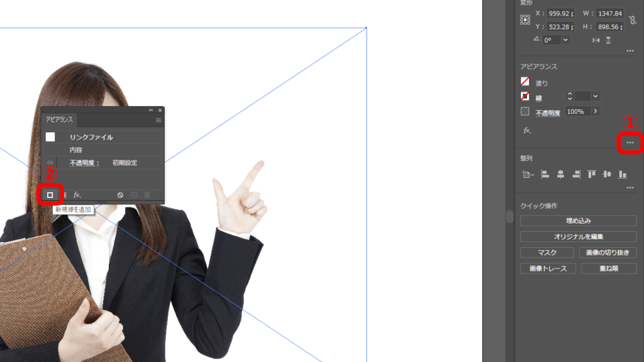
Task: Open the Align To dropdown icon
Action: coord(528,175)
